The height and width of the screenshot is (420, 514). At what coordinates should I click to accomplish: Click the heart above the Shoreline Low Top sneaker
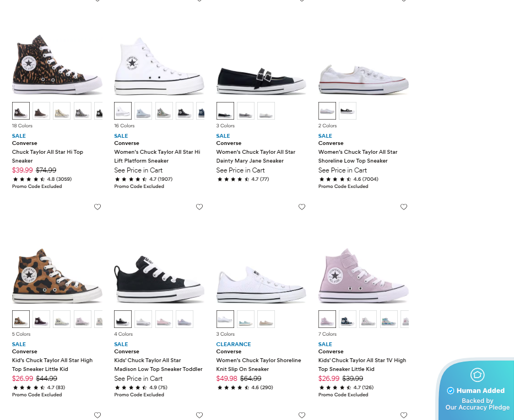(404, 2)
